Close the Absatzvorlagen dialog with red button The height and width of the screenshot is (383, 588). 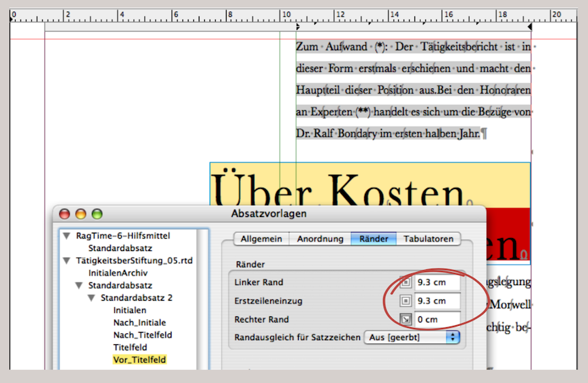(65, 214)
